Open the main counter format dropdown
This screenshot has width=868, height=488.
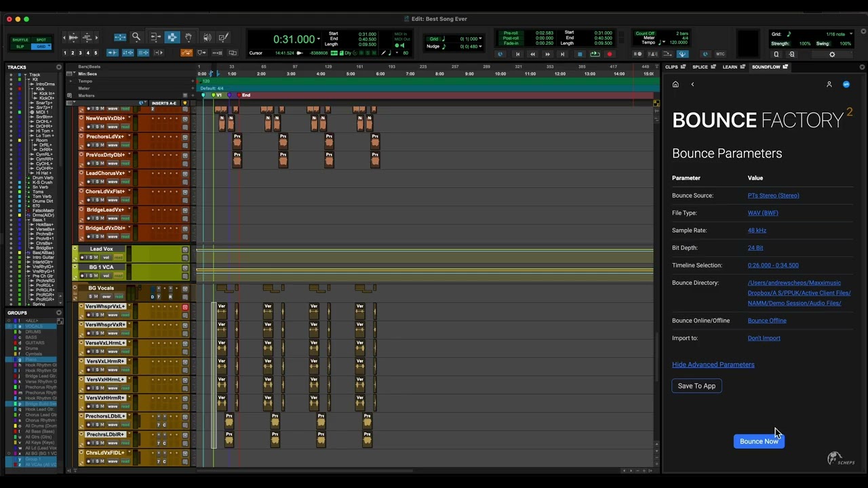pos(319,39)
